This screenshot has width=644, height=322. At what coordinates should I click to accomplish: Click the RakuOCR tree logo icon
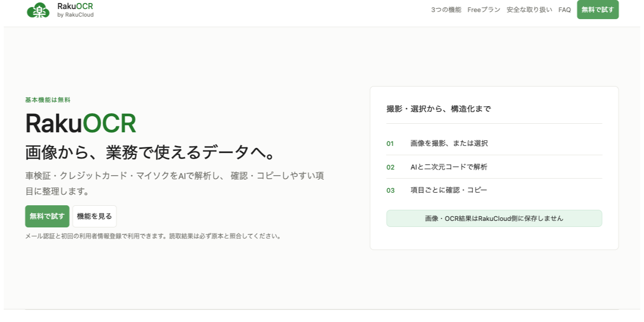pos(38,10)
